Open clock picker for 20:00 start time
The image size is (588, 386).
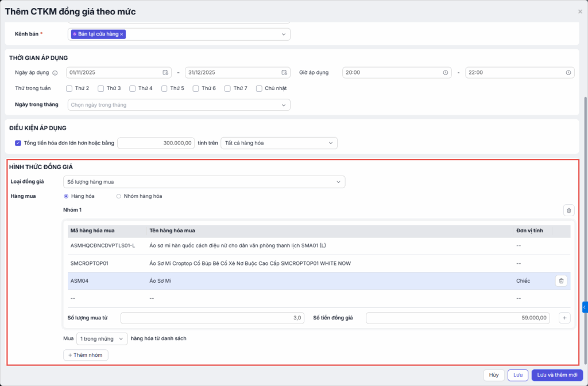(x=446, y=73)
